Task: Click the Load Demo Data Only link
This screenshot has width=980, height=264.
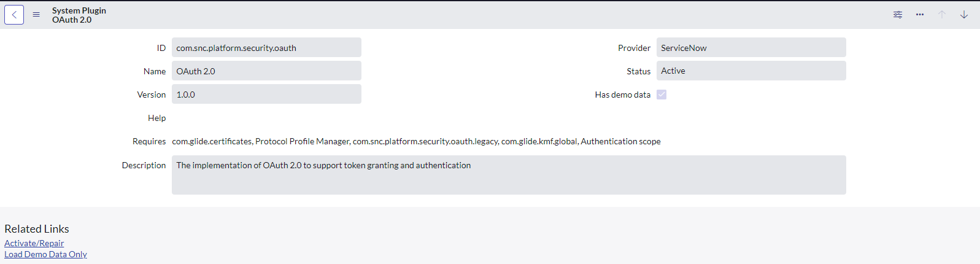Action: (x=46, y=254)
